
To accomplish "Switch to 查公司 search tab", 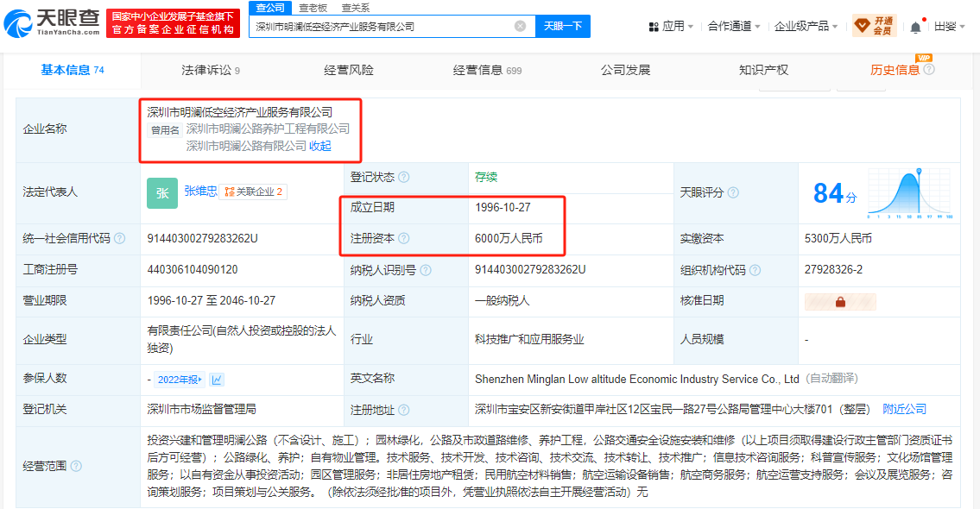I will pyautogui.click(x=270, y=8).
